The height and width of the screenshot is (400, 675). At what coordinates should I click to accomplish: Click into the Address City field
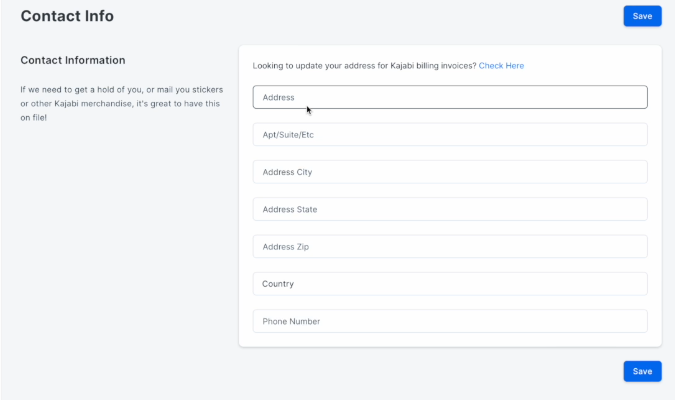[450, 172]
